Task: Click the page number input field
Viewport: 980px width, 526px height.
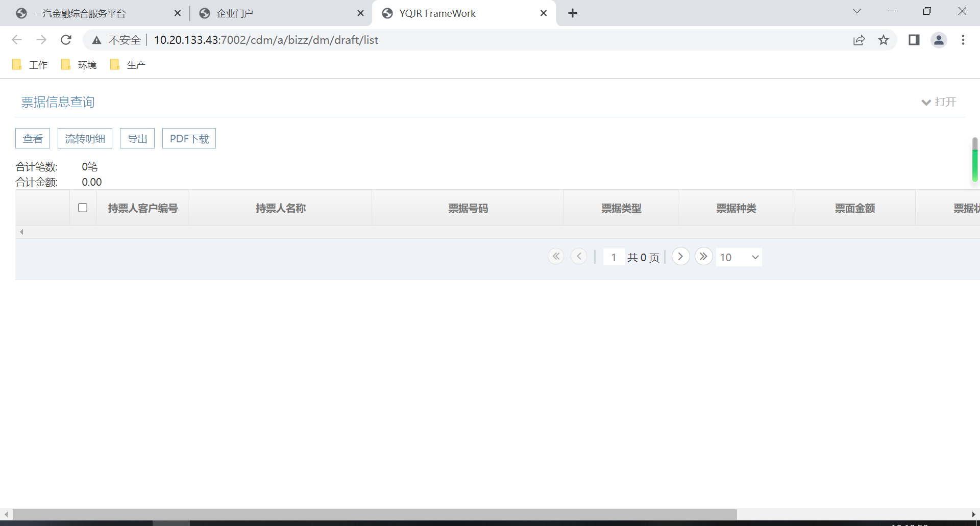Action: point(614,257)
